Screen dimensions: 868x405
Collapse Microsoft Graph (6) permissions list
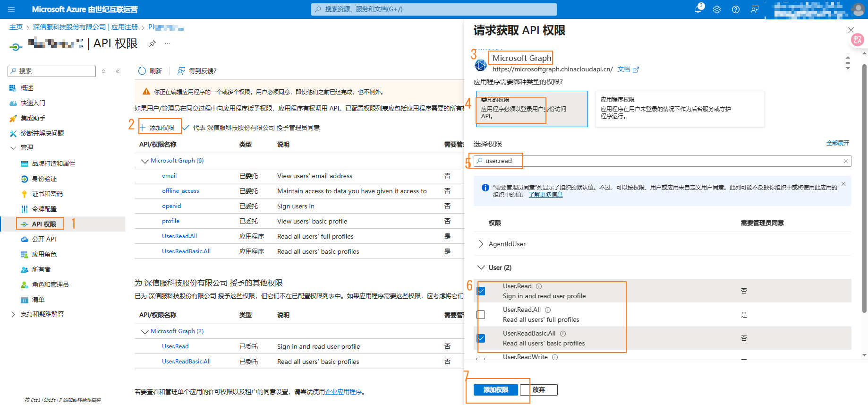click(145, 161)
